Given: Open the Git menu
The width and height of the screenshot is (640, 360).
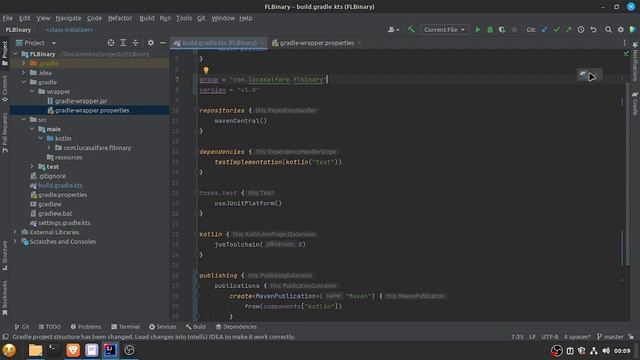Looking at the screenshot, I should pyautogui.click(x=201, y=18).
